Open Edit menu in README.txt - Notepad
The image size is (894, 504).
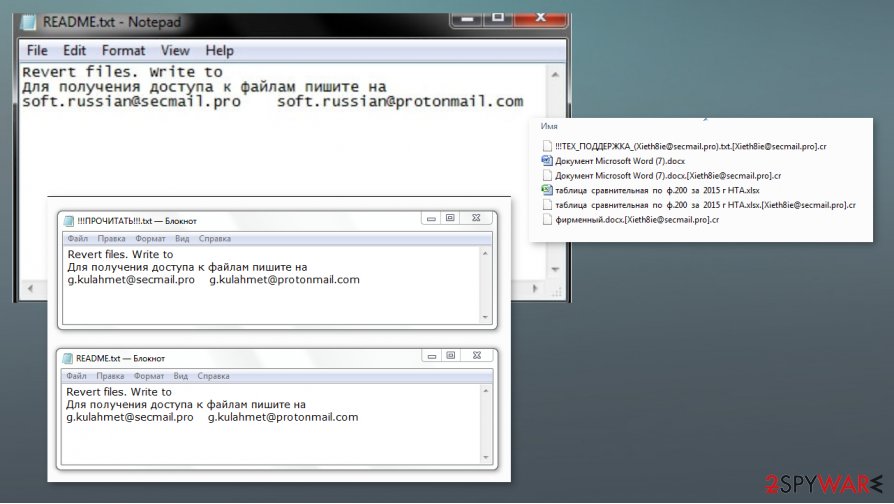74,51
